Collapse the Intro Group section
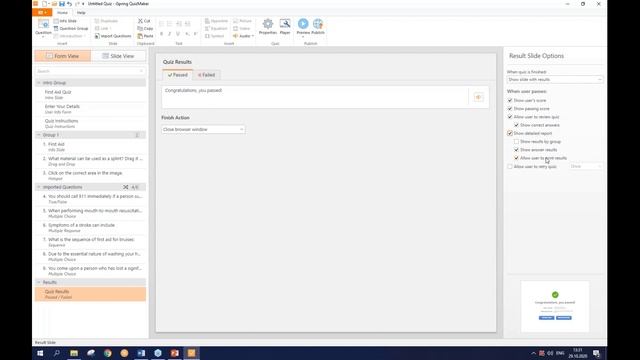Screen dimensions: 640x360 click(39, 83)
